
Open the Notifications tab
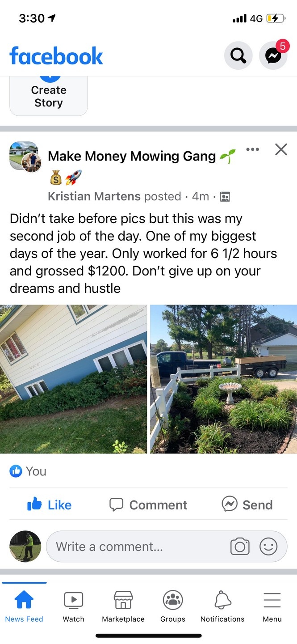[x=222, y=606]
